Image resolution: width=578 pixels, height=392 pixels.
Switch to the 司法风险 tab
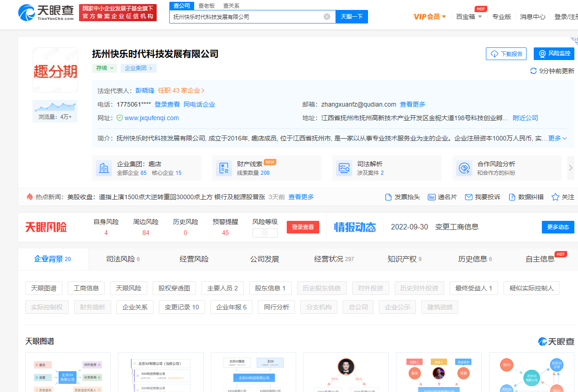(x=123, y=259)
